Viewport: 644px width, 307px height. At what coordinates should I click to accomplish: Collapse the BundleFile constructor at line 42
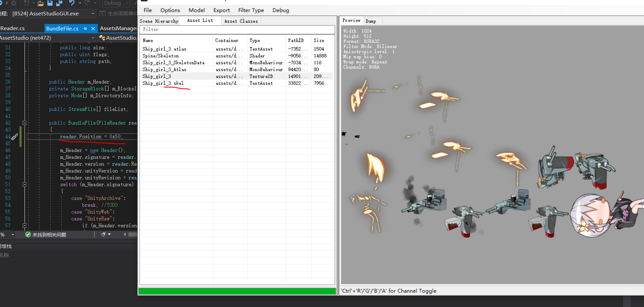[25, 123]
